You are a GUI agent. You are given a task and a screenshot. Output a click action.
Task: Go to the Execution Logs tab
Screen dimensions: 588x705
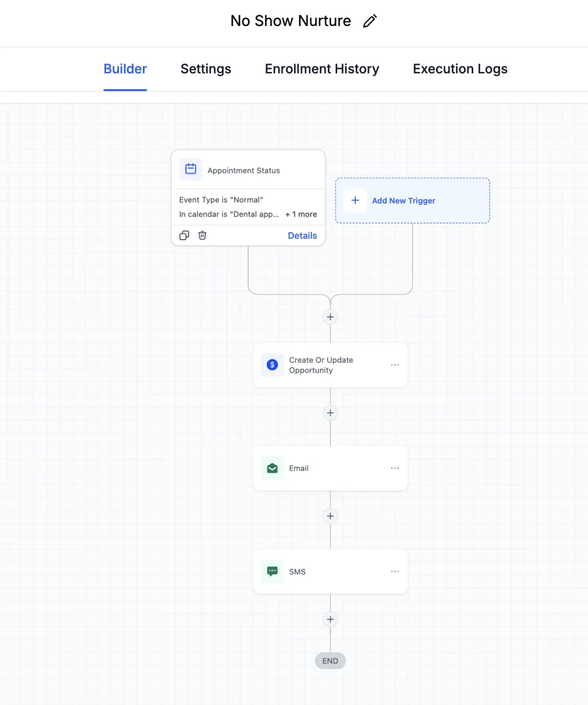(x=460, y=69)
